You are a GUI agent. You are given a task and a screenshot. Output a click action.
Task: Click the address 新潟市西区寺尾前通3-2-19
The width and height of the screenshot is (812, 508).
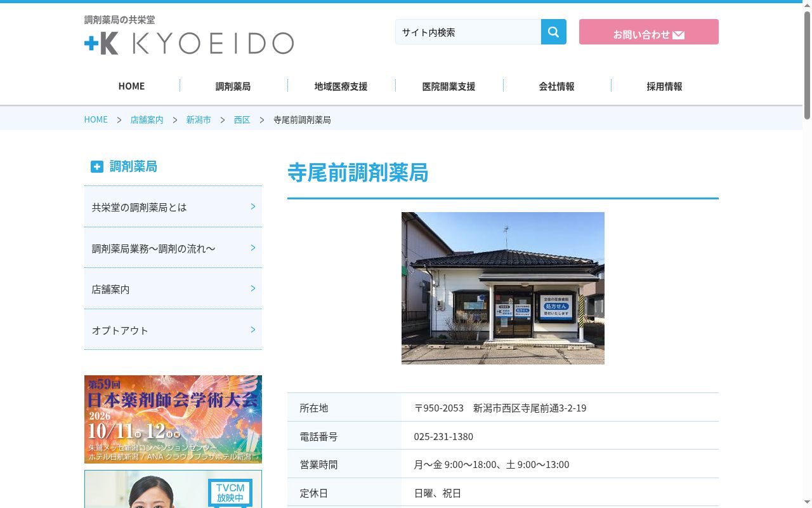pos(530,408)
